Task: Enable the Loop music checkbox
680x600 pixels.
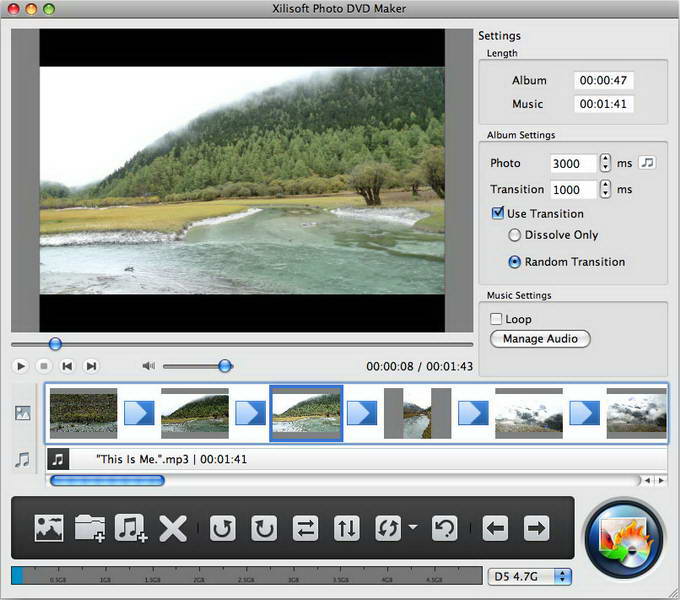Action: point(496,319)
